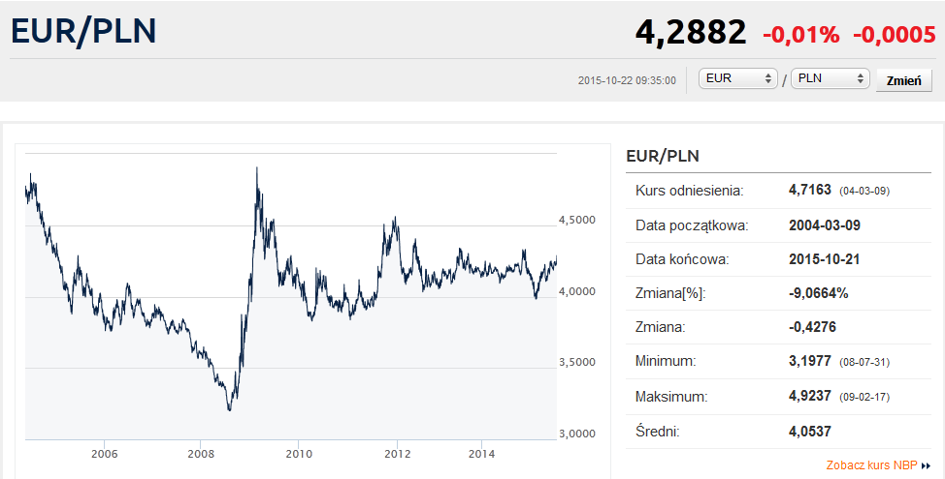This screenshot has width=945, height=479.
Task: Open the EUR base currency dropdown
Action: pos(739,79)
